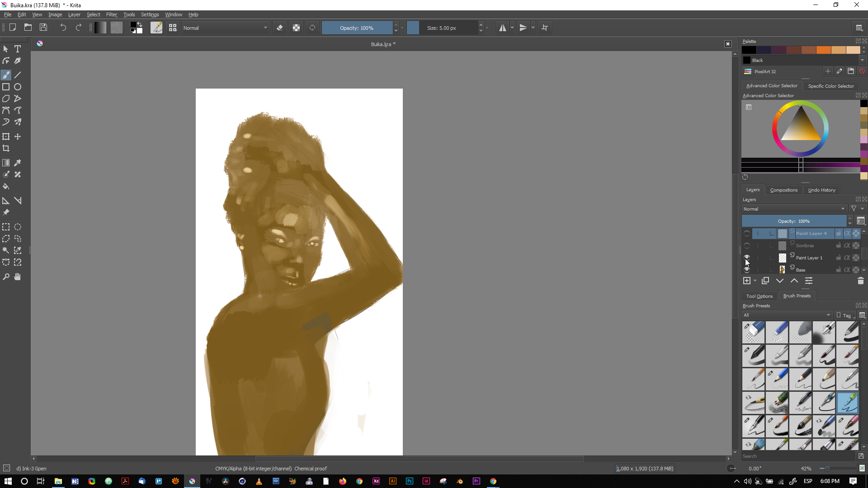The width and height of the screenshot is (868, 488).
Task: Select the Crop tool
Action: click(6, 148)
